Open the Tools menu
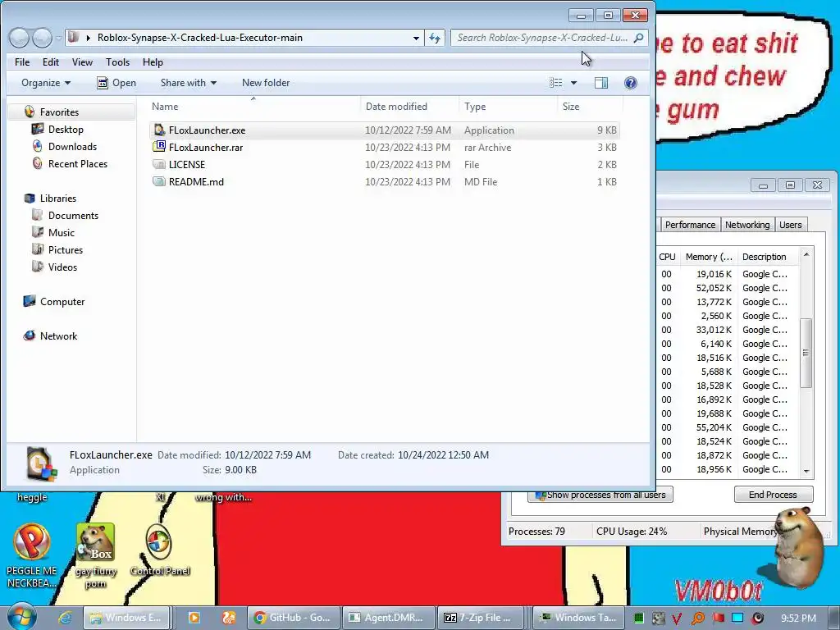Image resolution: width=840 pixels, height=630 pixels. tap(117, 62)
